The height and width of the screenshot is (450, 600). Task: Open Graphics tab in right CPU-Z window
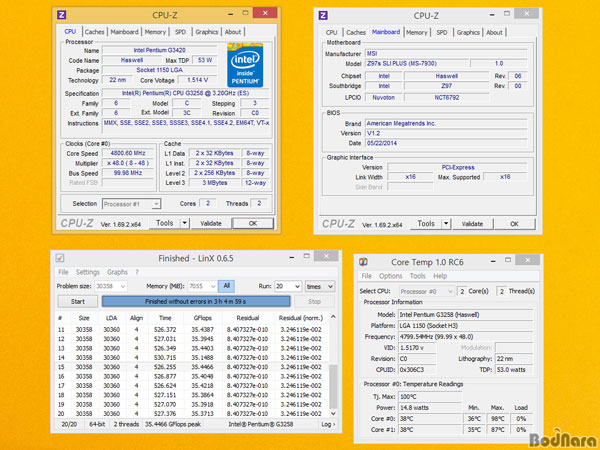click(x=468, y=33)
